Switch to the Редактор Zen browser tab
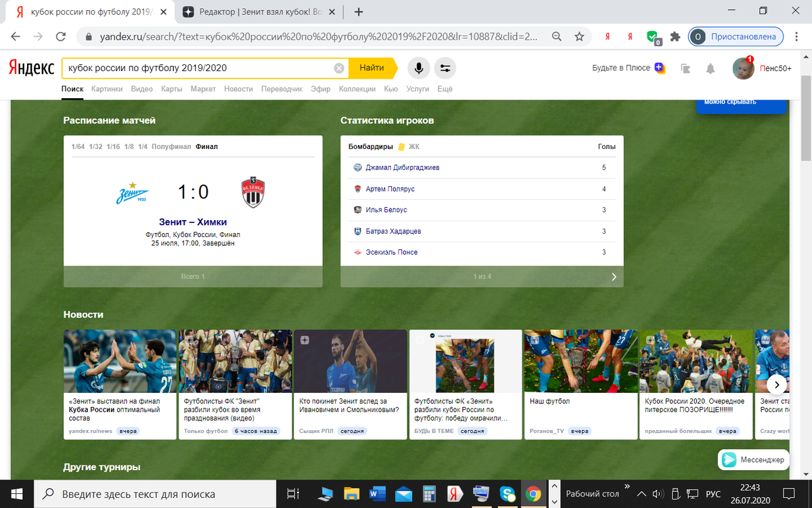 258,12
